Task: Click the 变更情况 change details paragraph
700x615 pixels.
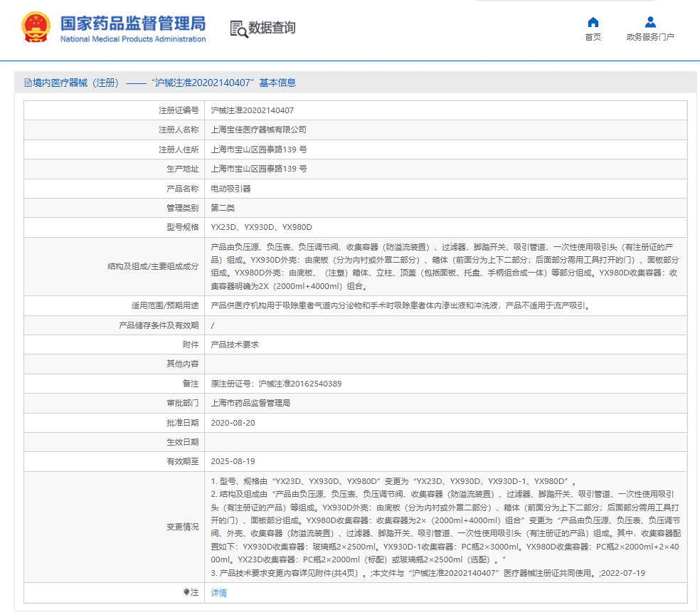Action: (445, 527)
